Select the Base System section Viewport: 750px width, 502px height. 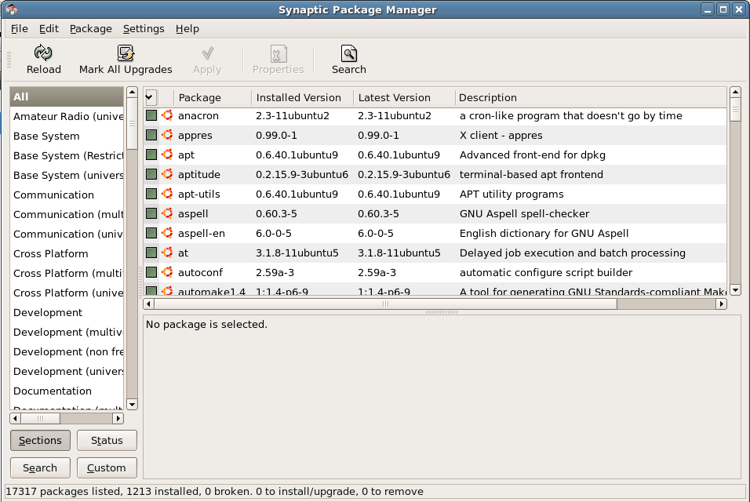pyautogui.click(x=66, y=136)
